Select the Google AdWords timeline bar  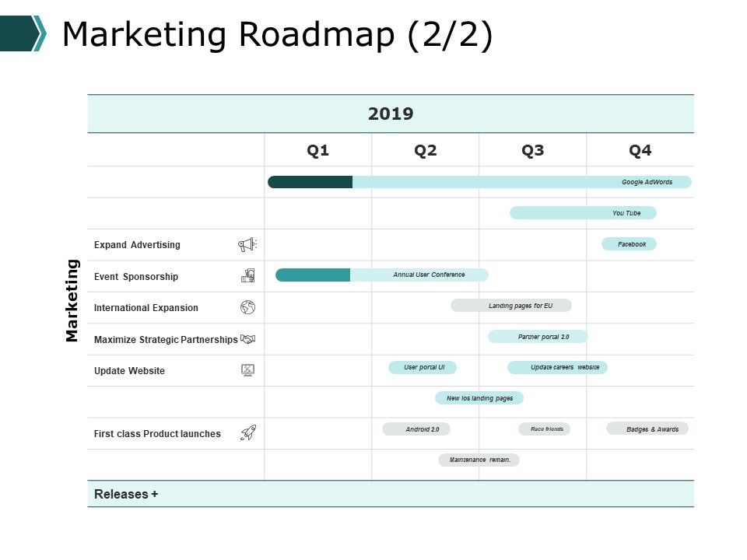pos(479,182)
